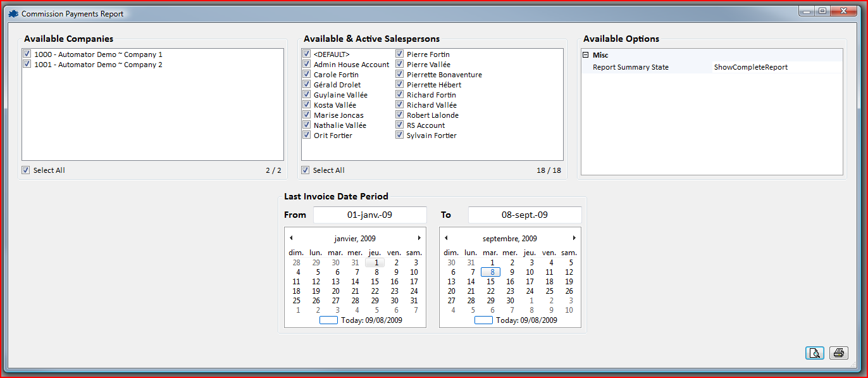This screenshot has width=868, height=378.
Task: Click Today link in To calendar
Action: 526,320
